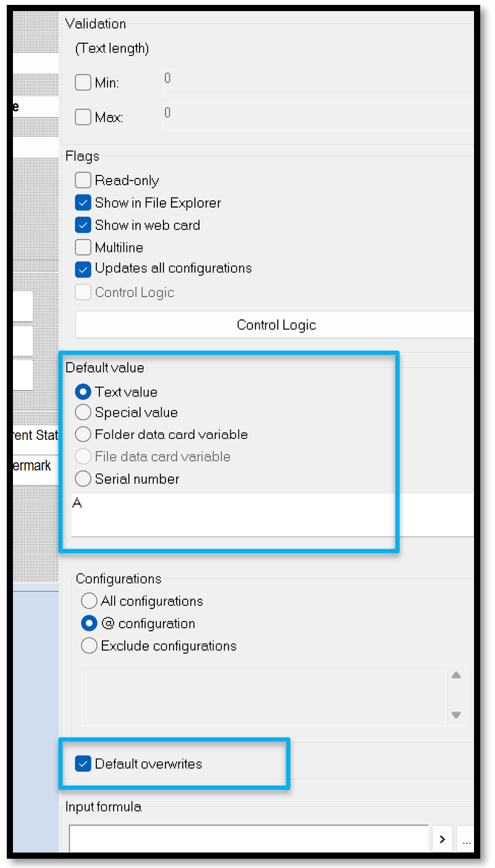
Task: Enable the Multiline flag
Action: tap(83, 247)
